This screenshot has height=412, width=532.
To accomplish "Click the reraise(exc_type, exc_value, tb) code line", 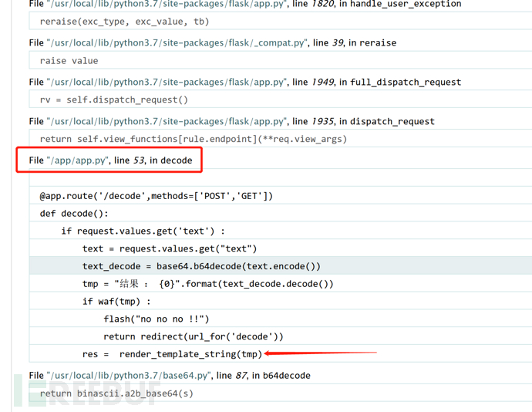I will click(x=124, y=22).
